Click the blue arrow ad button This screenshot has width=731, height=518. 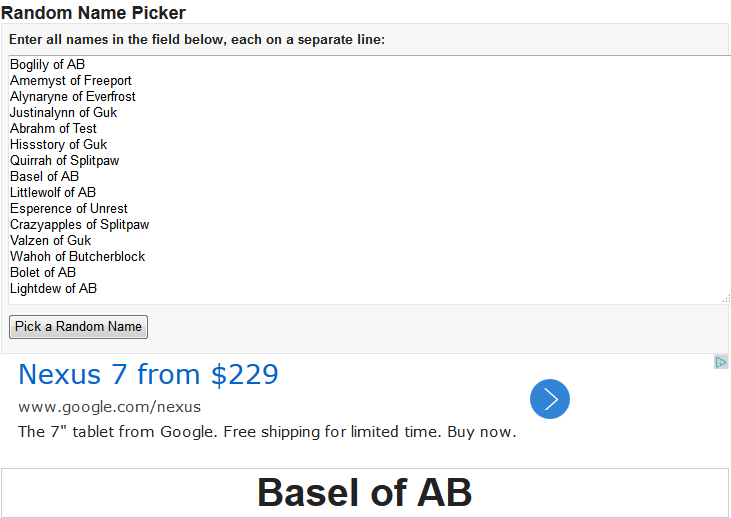pos(549,399)
